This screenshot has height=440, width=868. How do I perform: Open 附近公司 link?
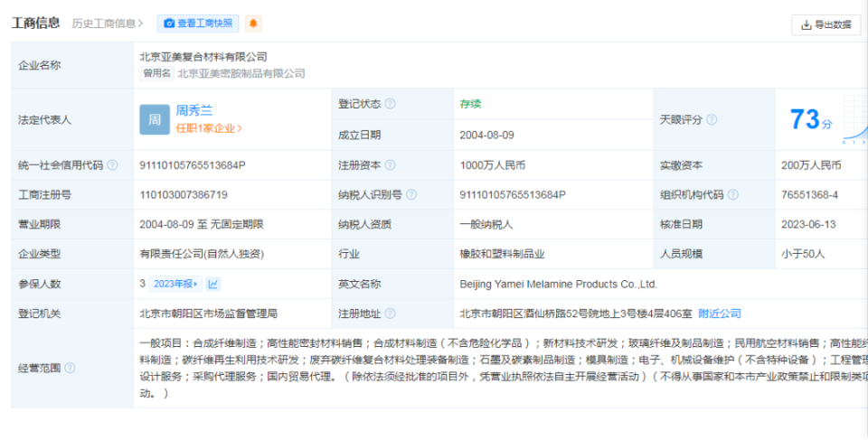click(719, 314)
